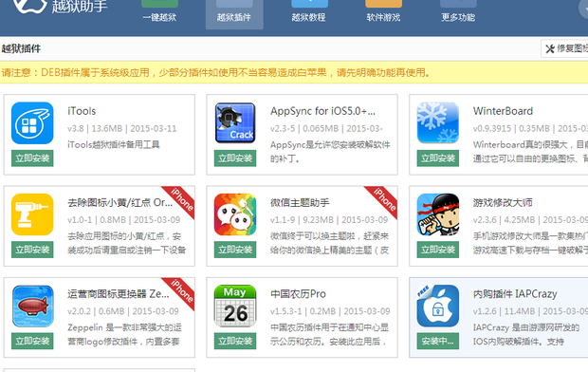The width and height of the screenshot is (588, 372).
Task: Click the Zeppelin airship icon
Action: 32,306
